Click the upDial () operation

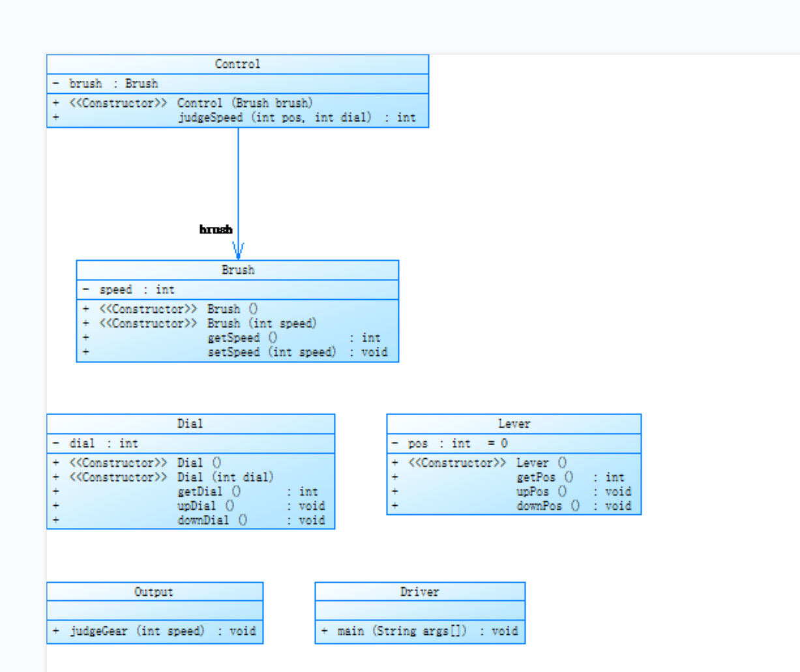tap(189, 506)
